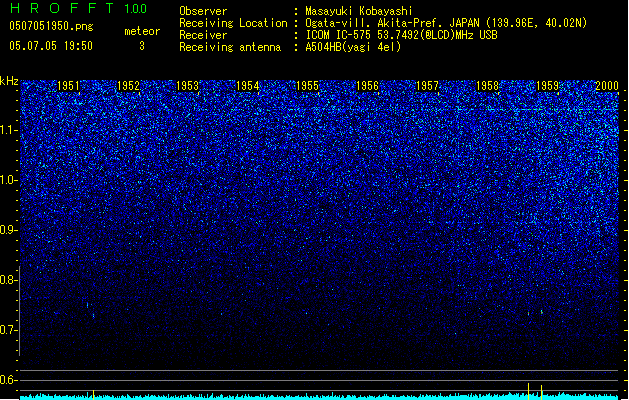The width and height of the screenshot is (629, 400).
Task: Click the 1.1 kHz axis label
Action: (x=9, y=130)
